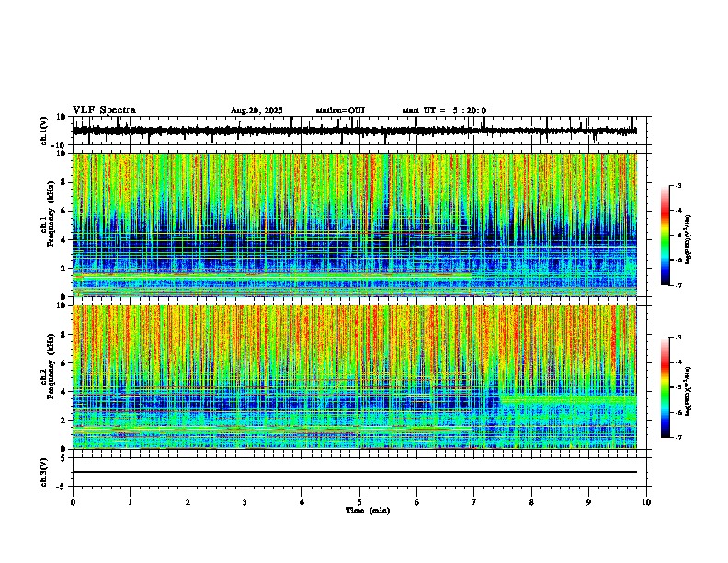The height and width of the screenshot is (563, 728).
Task: Click the ch.1 color bar log PSD unit label
Action: click(x=688, y=240)
